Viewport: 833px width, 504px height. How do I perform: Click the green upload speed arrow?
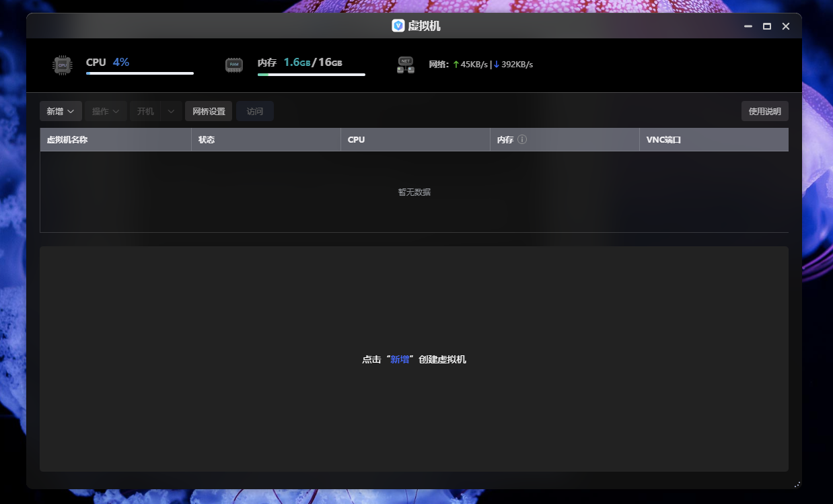tap(456, 65)
